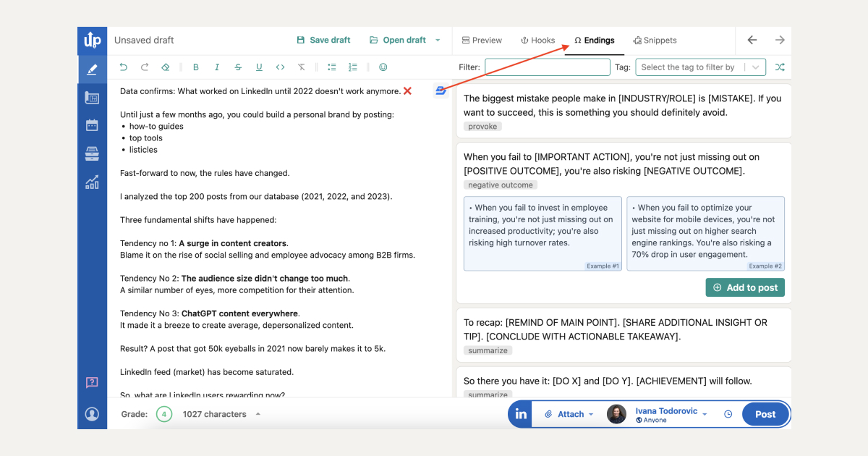
Task: Open the drafts drawer icon in sidebar
Action: [92, 153]
